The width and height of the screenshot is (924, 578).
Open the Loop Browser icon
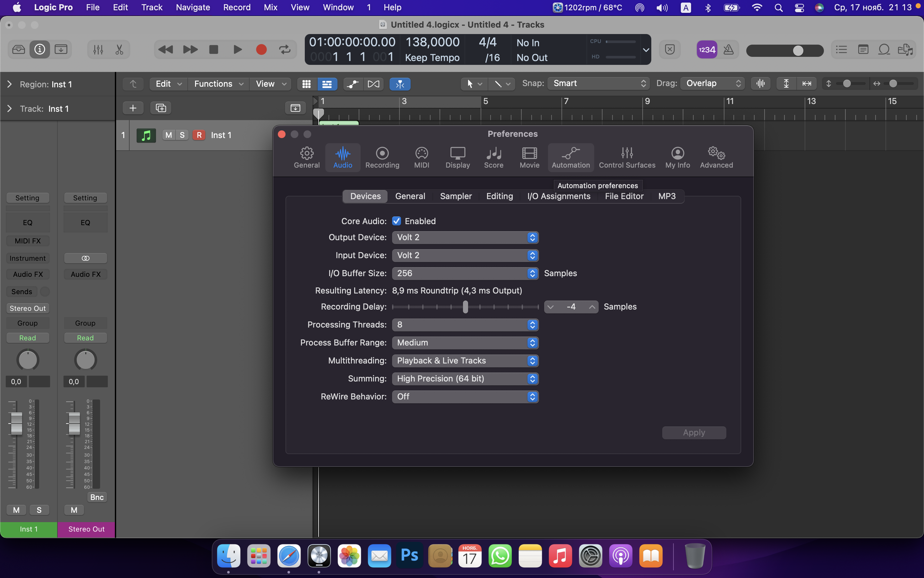click(884, 49)
